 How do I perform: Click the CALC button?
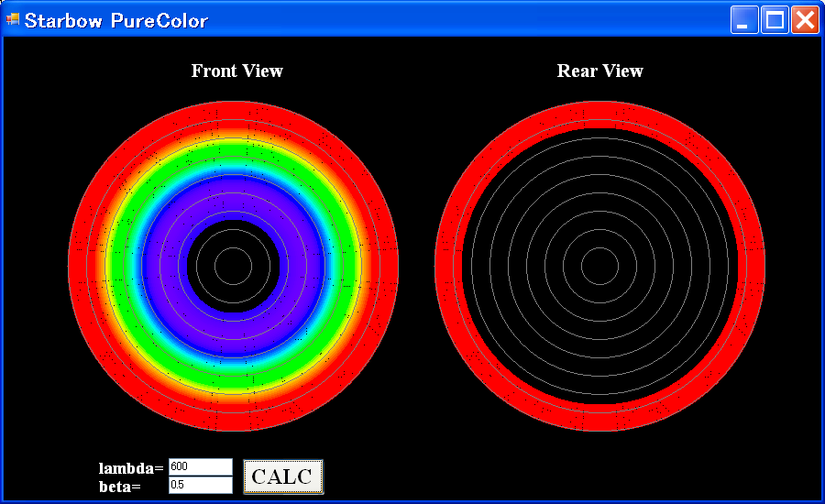(x=282, y=477)
